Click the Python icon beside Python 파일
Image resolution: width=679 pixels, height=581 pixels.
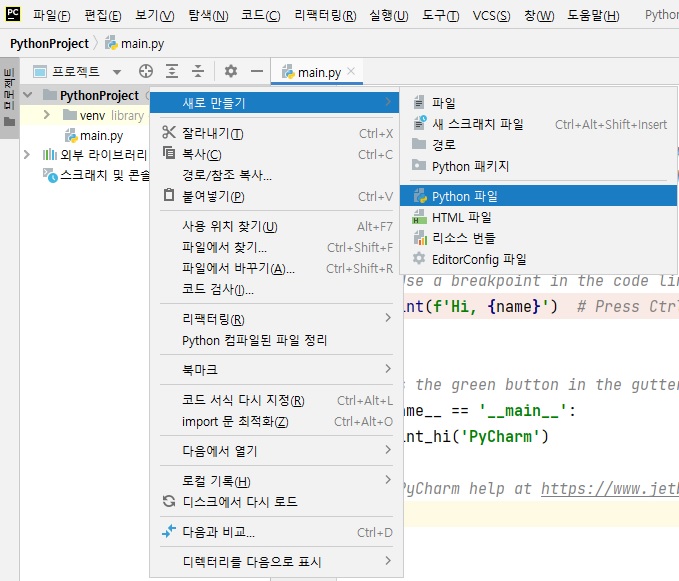420,196
